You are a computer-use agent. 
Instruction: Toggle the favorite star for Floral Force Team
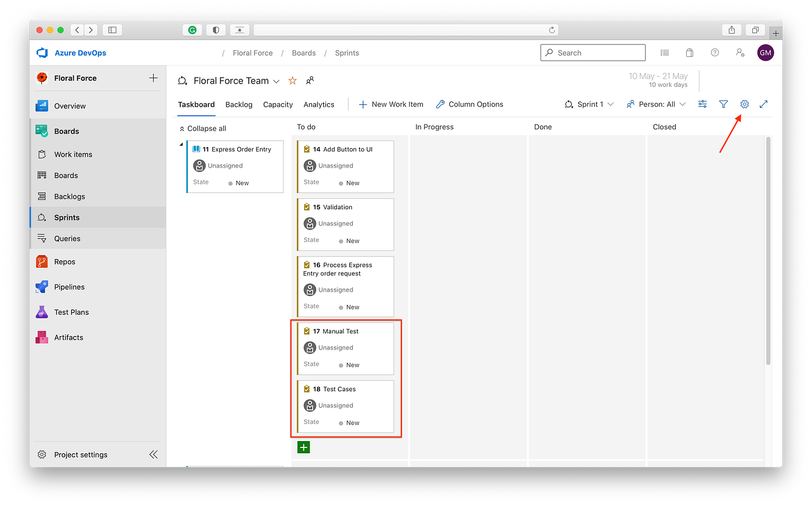coord(292,81)
